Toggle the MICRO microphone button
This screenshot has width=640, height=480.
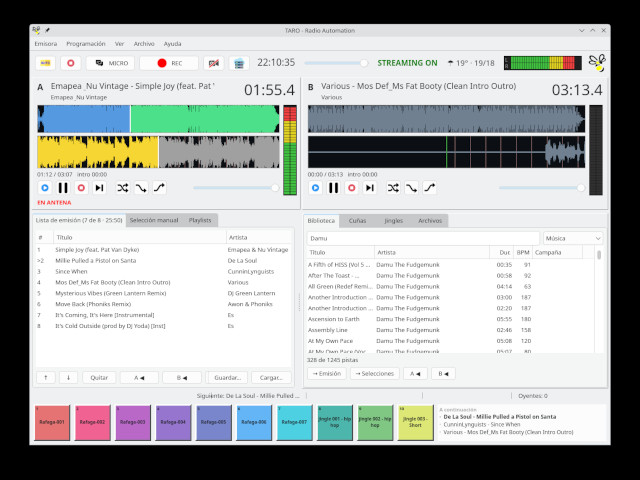click(x=110, y=63)
